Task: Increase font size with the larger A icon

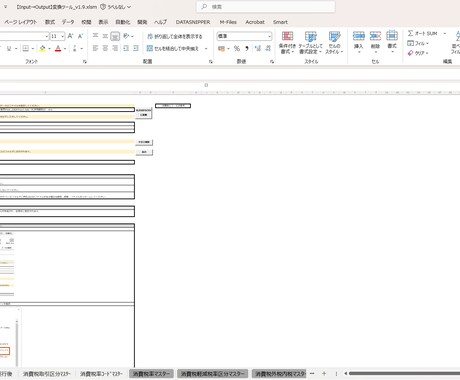Action: click(x=70, y=36)
